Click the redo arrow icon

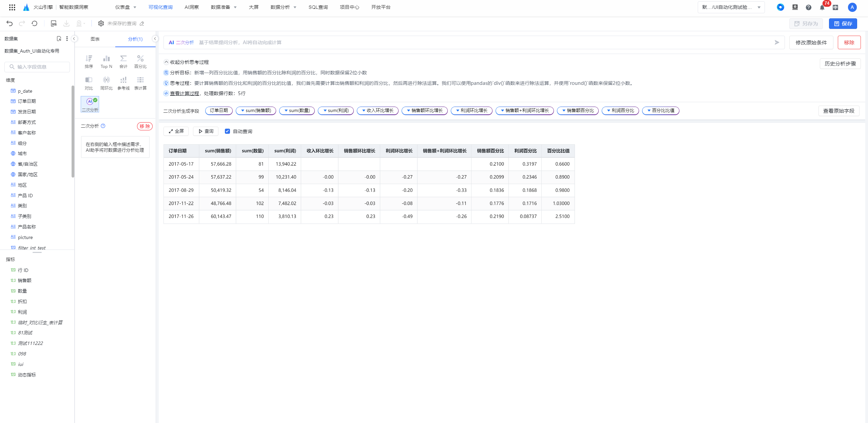pos(22,23)
